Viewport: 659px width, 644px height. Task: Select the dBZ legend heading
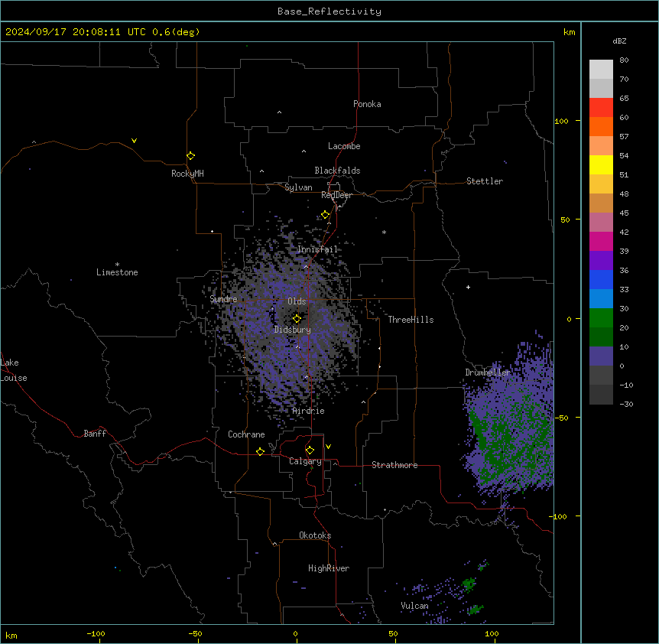click(x=619, y=41)
